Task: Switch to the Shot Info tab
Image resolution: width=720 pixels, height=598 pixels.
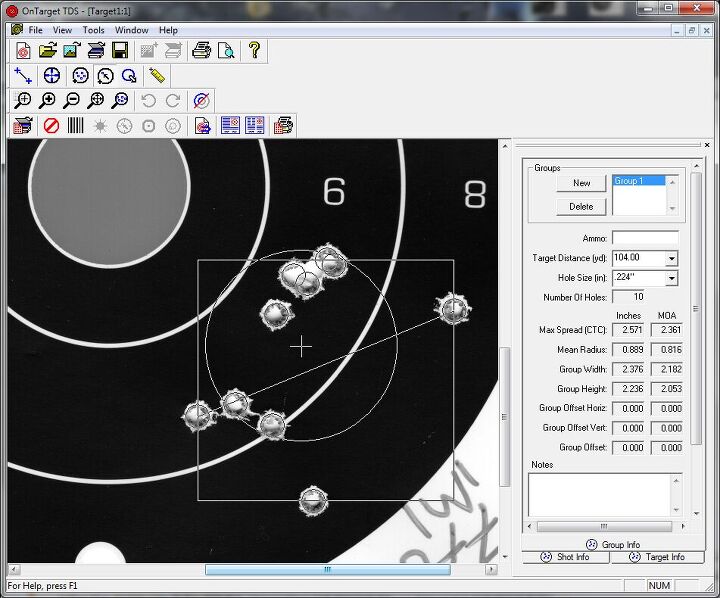Action: [565, 557]
